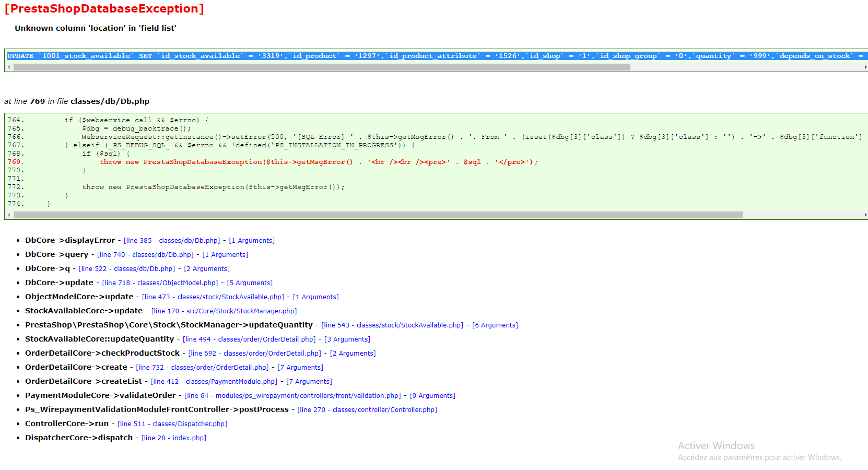Screen dimensions: 868x470
Task: Show the 1 Arguments for DbCore->query
Action: (225, 255)
